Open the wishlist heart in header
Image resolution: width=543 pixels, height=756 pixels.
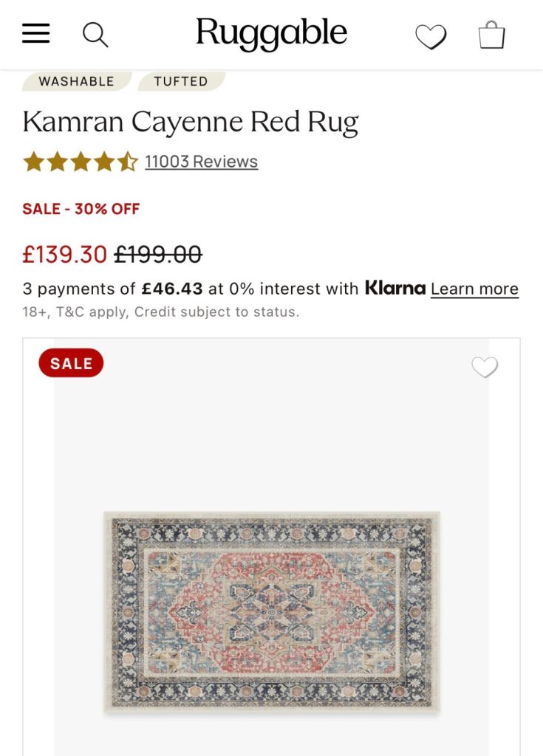431,37
